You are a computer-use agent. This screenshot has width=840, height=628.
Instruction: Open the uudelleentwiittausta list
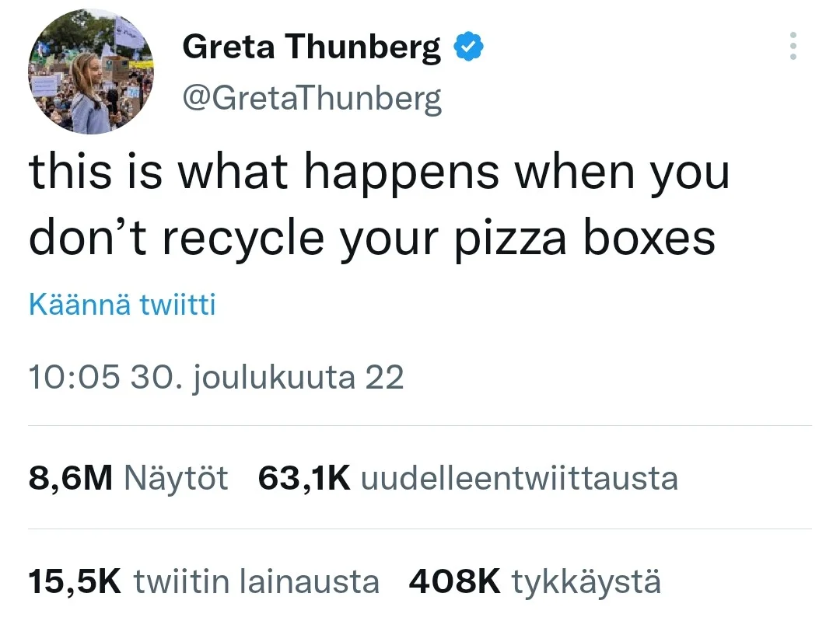pos(520,478)
